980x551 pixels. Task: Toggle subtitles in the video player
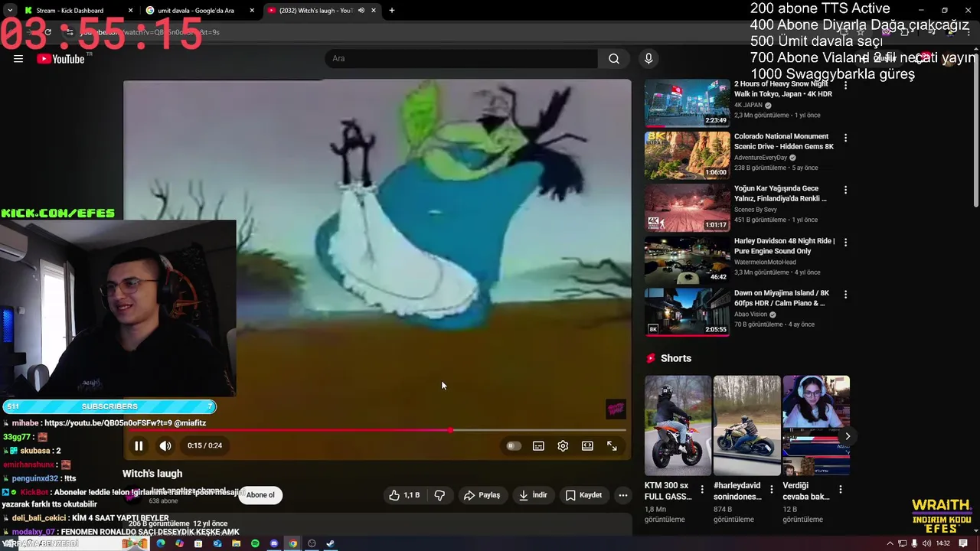(538, 446)
